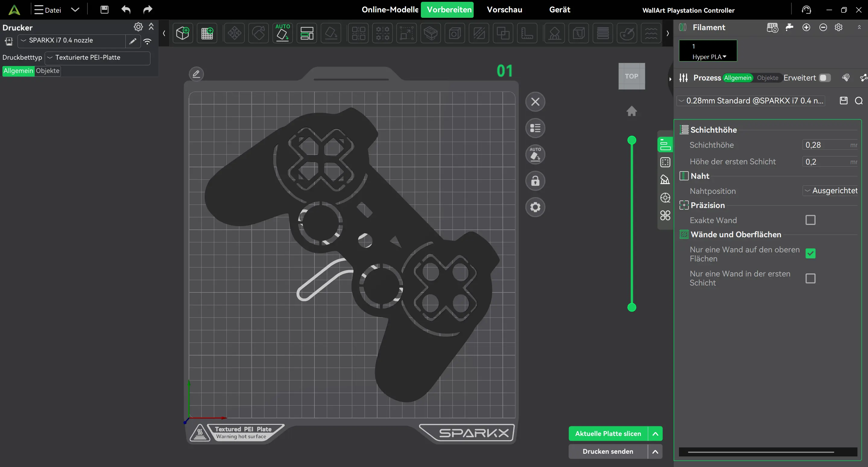This screenshot has width=868, height=467.
Task: Select Allgemein under Druckbetttyp on the left
Action: click(18, 71)
